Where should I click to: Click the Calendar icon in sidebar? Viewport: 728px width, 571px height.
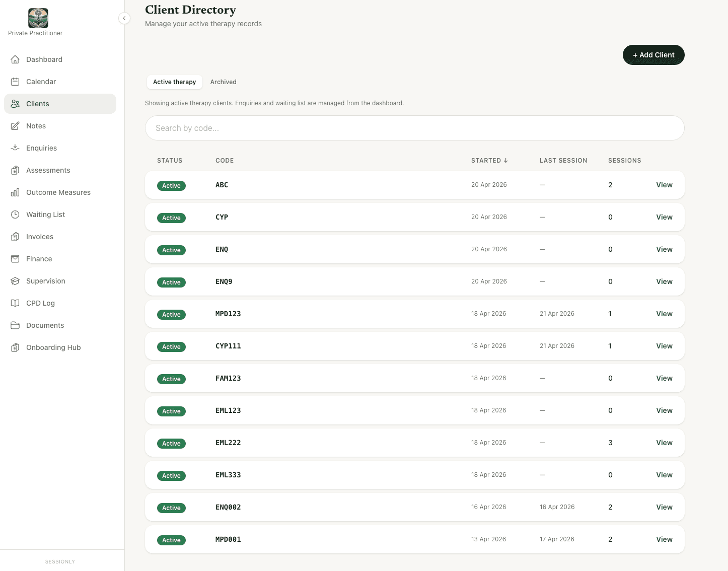tap(15, 82)
